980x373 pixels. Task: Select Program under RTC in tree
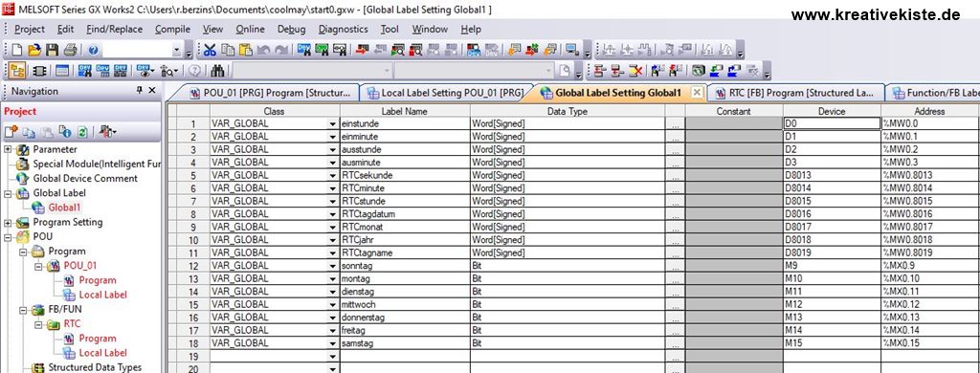coord(97,339)
